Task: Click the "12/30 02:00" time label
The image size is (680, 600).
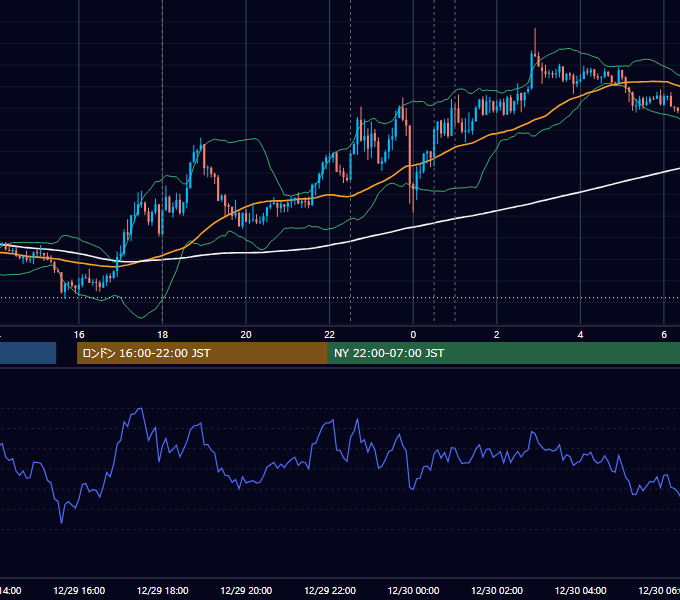Action: [x=497, y=591]
